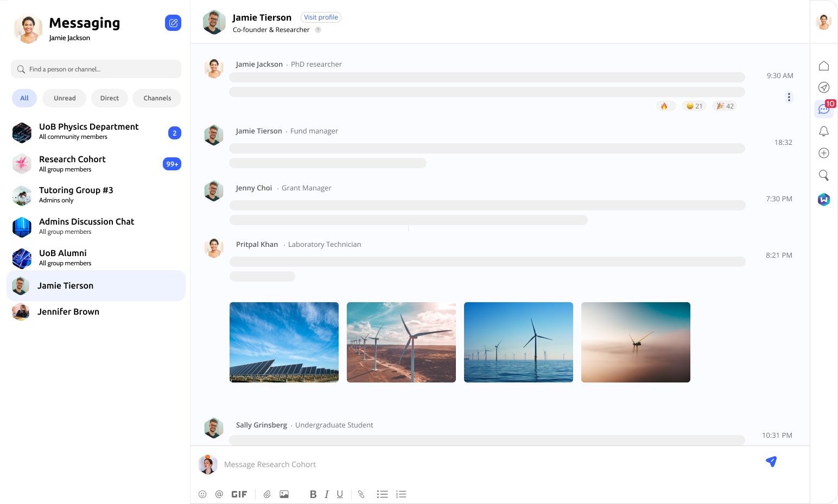
Task: Click the fire emoji reaction
Action: 665,106
